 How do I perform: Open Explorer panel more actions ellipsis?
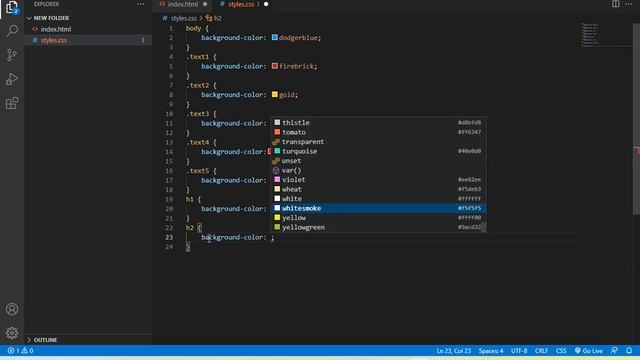click(140, 4)
